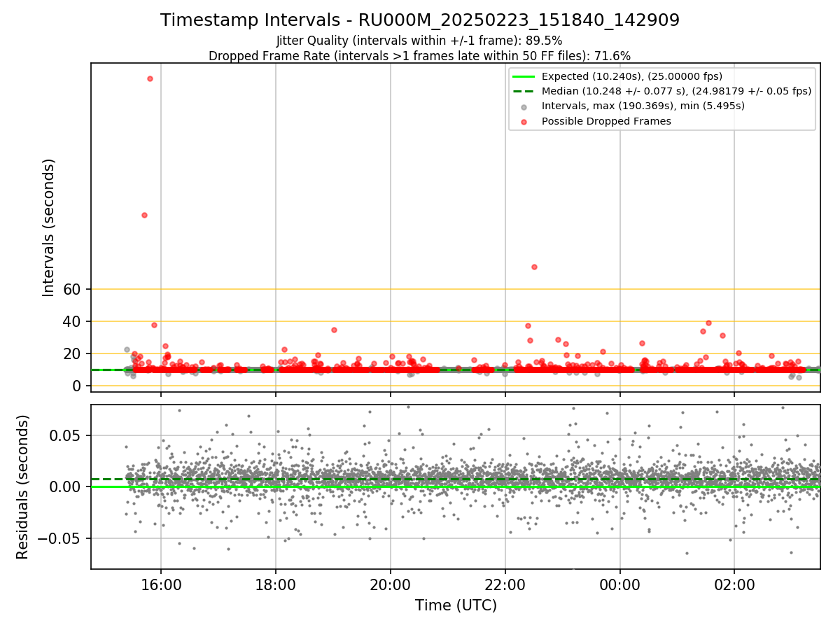Click the red outlier above 60 near 22:30
Screen dimensions: 840x630
(x=534, y=267)
